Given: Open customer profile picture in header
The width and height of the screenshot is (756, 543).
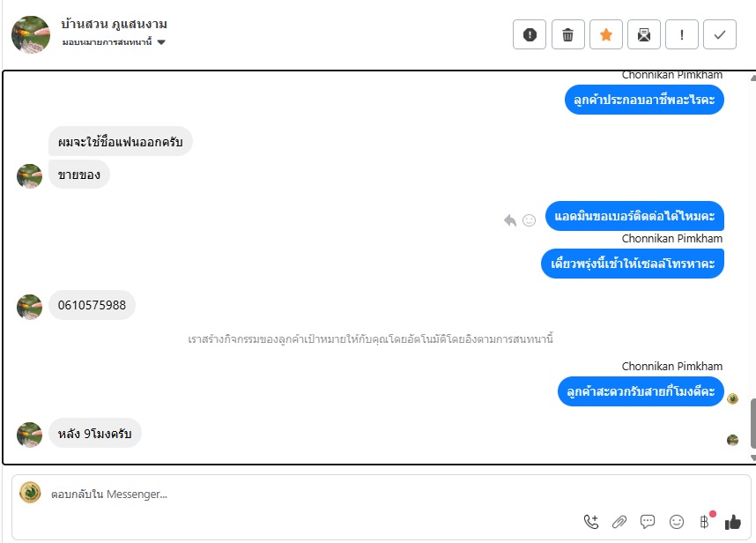Looking at the screenshot, I should point(31,34).
